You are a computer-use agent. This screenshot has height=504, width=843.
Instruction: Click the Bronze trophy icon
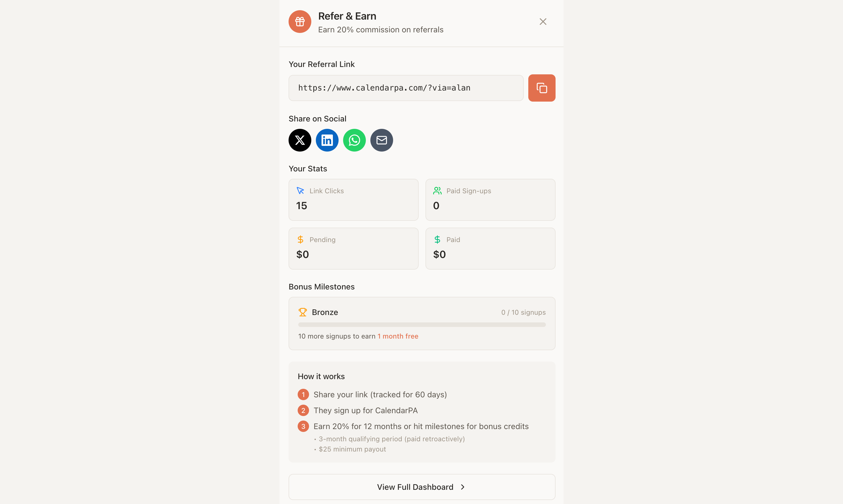[x=302, y=312]
